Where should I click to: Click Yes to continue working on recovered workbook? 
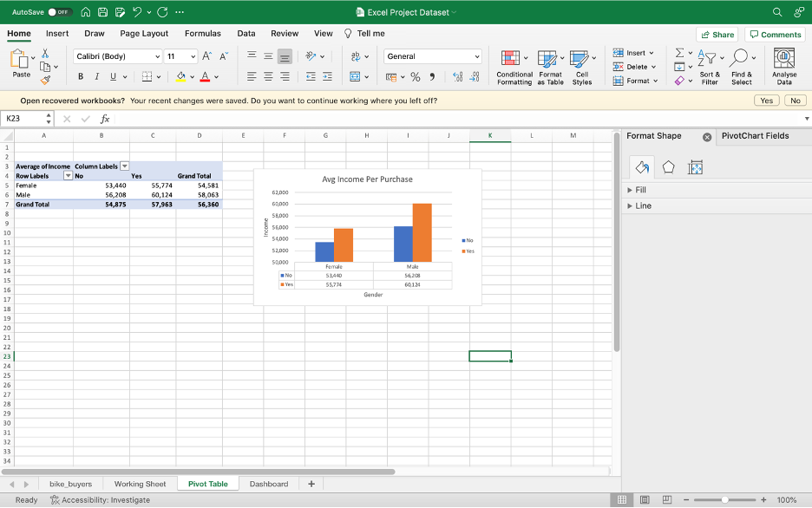coord(766,101)
